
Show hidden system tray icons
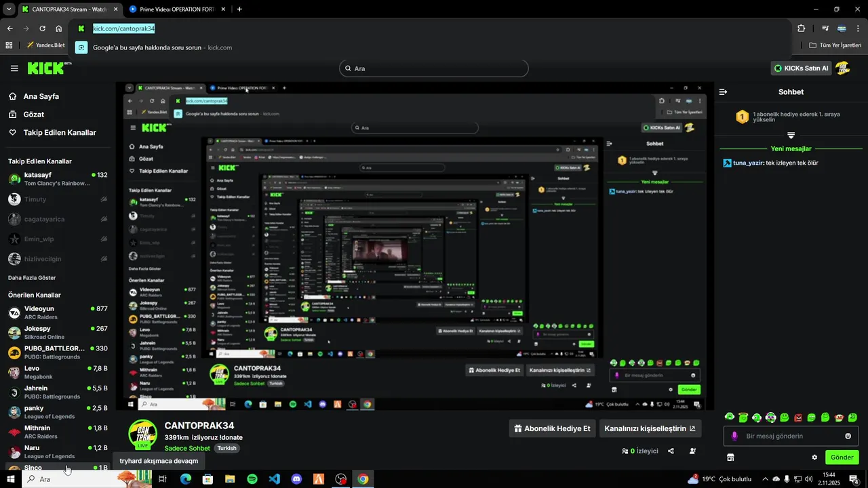pyautogui.click(x=765, y=479)
